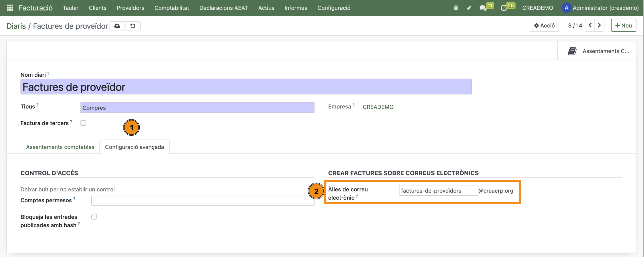The image size is (644, 257).
Task: Click the Nou button
Action: tap(623, 25)
